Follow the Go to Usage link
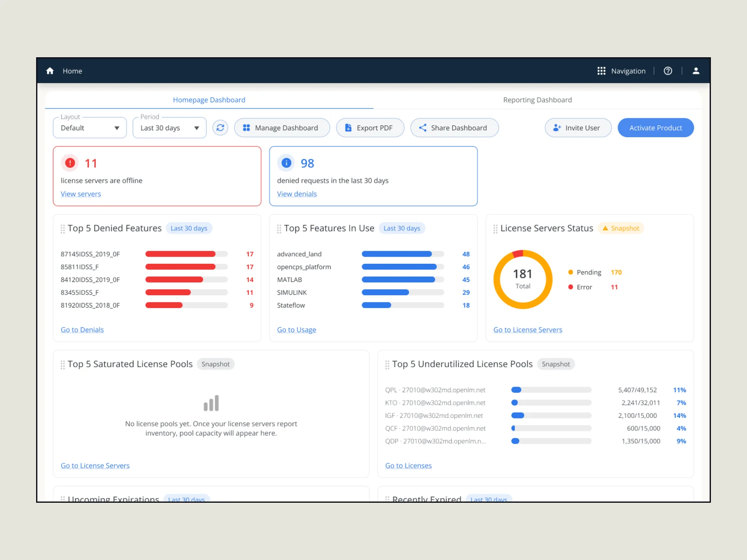 pyautogui.click(x=296, y=330)
